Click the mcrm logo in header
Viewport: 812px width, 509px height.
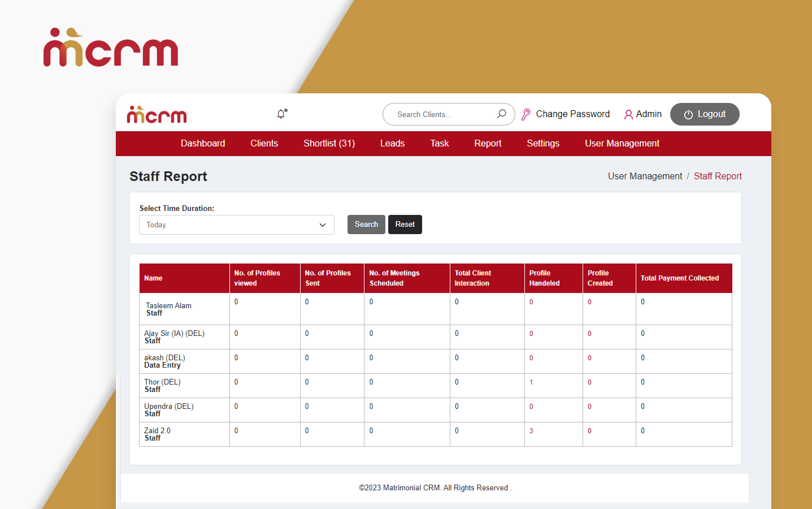click(157, 115)
